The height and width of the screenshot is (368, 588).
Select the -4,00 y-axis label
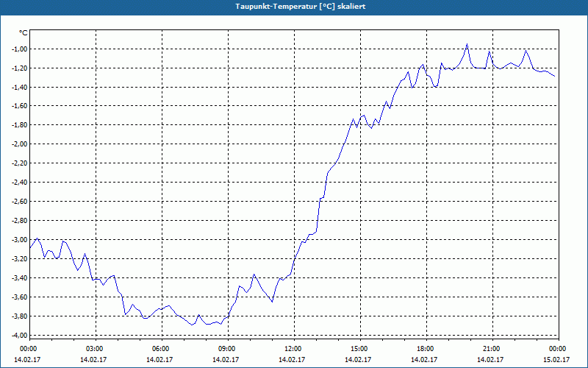(20, 336)
